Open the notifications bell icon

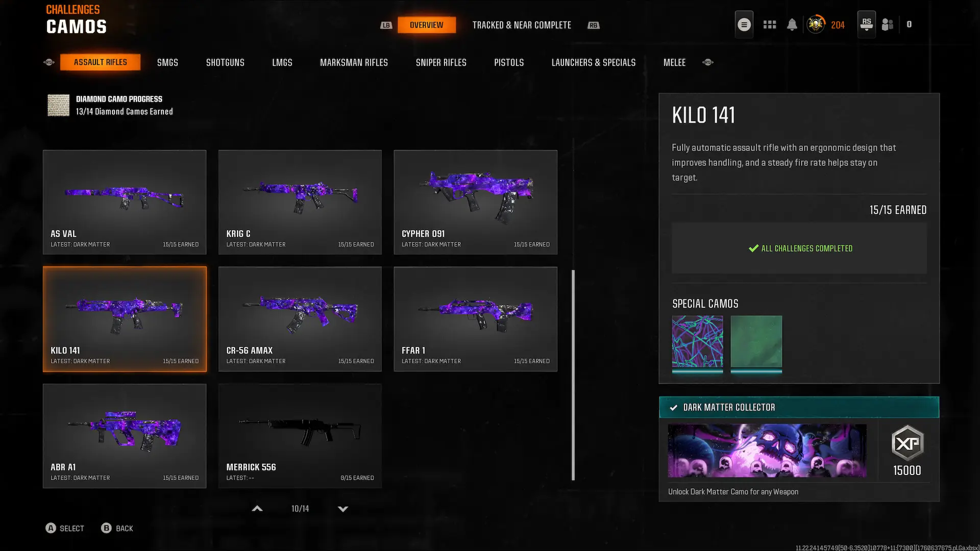[792, 24]
